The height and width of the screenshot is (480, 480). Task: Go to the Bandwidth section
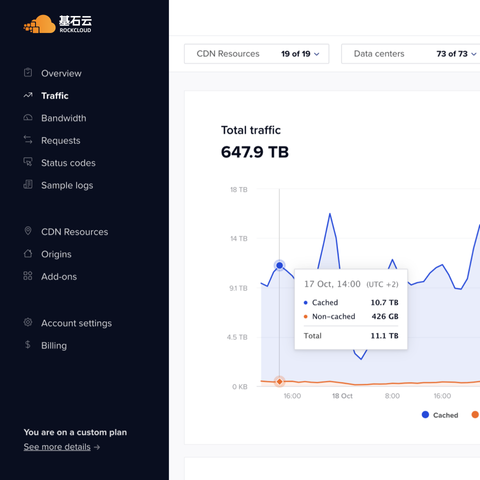64,118
